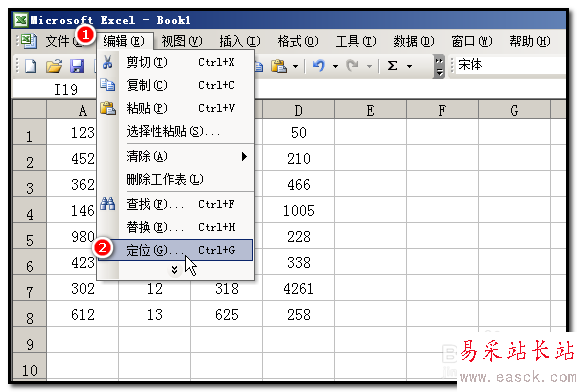Select row 1 header
The width and height of the screenshot is (577, 392).
click(29, 132)
